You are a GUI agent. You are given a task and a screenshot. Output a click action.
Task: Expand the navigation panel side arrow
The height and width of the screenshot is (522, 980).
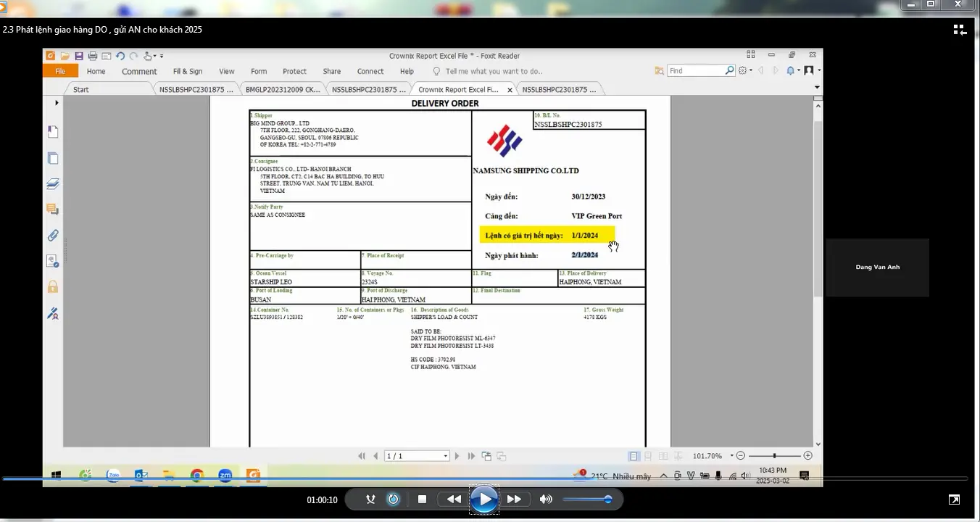pos(57,103)
